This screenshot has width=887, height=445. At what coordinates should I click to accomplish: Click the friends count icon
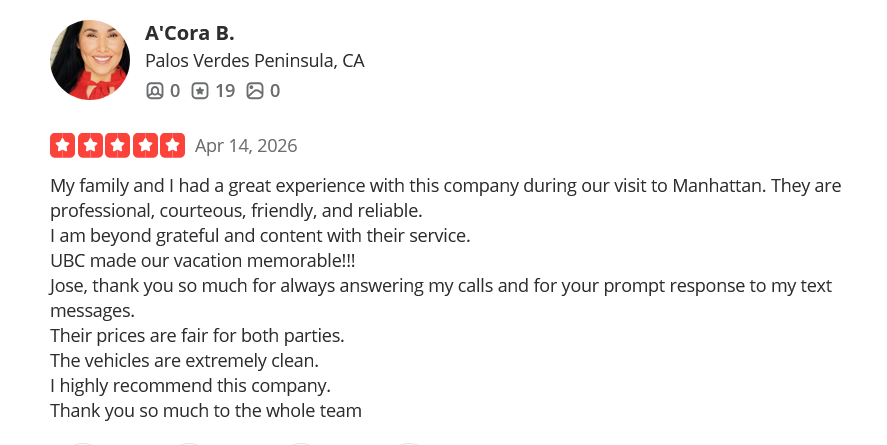pos(155,91)
